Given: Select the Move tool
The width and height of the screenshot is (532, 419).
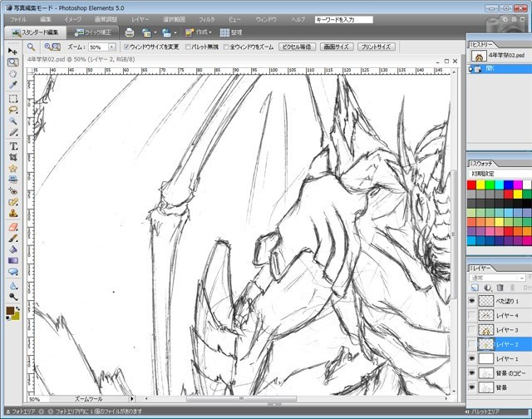Looking at the screenshot, I should 13,52.
